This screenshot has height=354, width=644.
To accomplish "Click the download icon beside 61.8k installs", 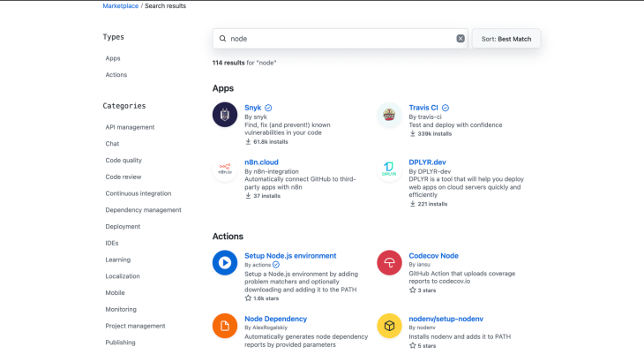I will click(x=248, y=141).
